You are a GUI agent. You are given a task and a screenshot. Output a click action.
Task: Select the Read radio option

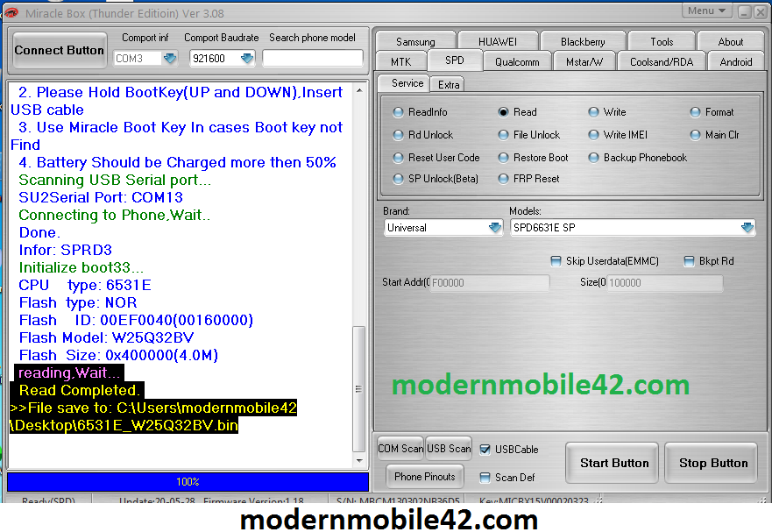[518, 112]
